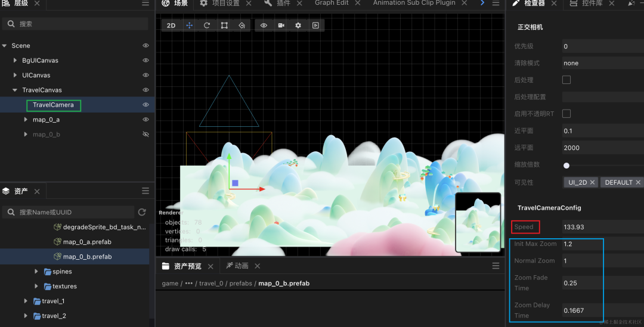Select map_0_a.prefab in assets

[87, 242]
